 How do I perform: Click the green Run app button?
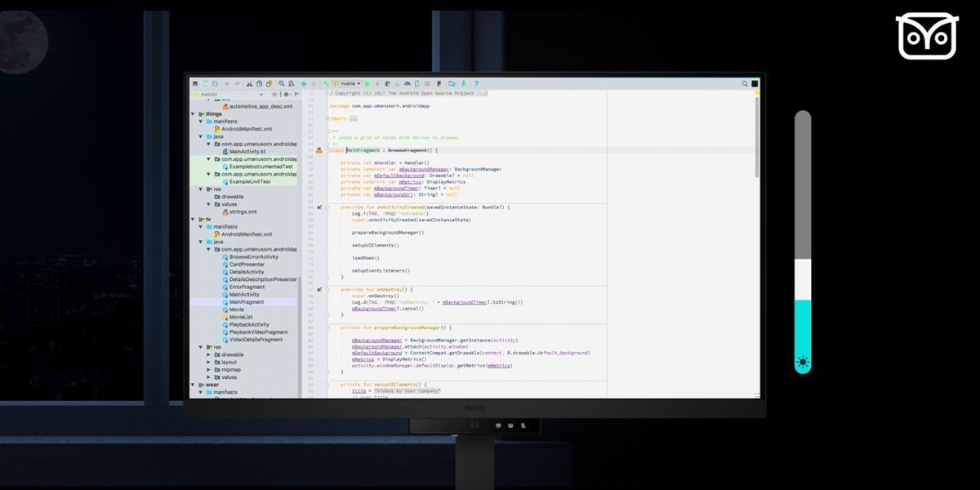pos(367,83)
